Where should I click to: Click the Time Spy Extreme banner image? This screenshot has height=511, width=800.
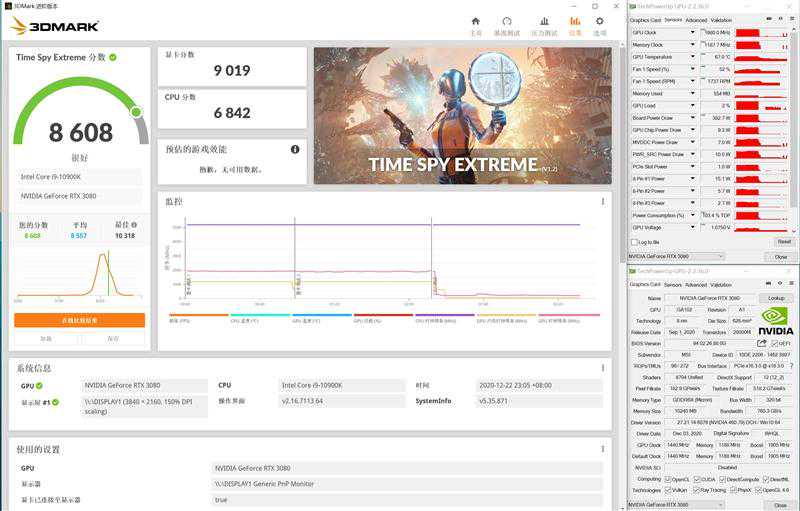tap(460, 115)
